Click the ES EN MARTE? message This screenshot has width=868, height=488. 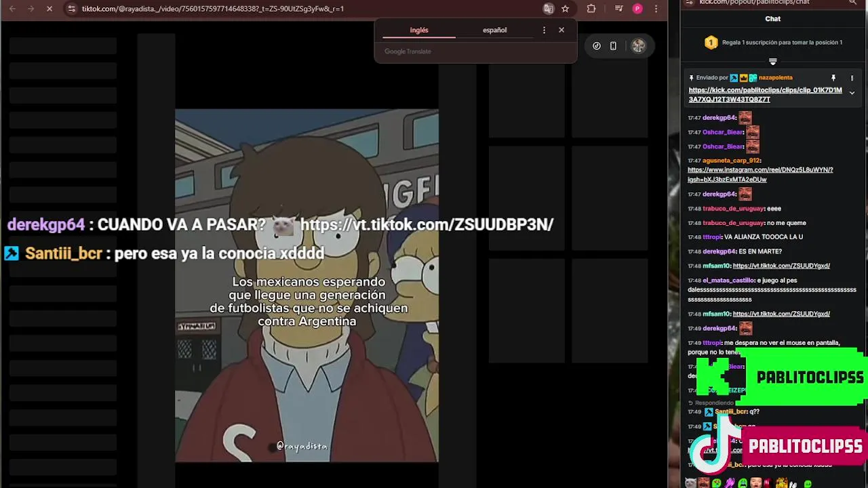point(760,251)
